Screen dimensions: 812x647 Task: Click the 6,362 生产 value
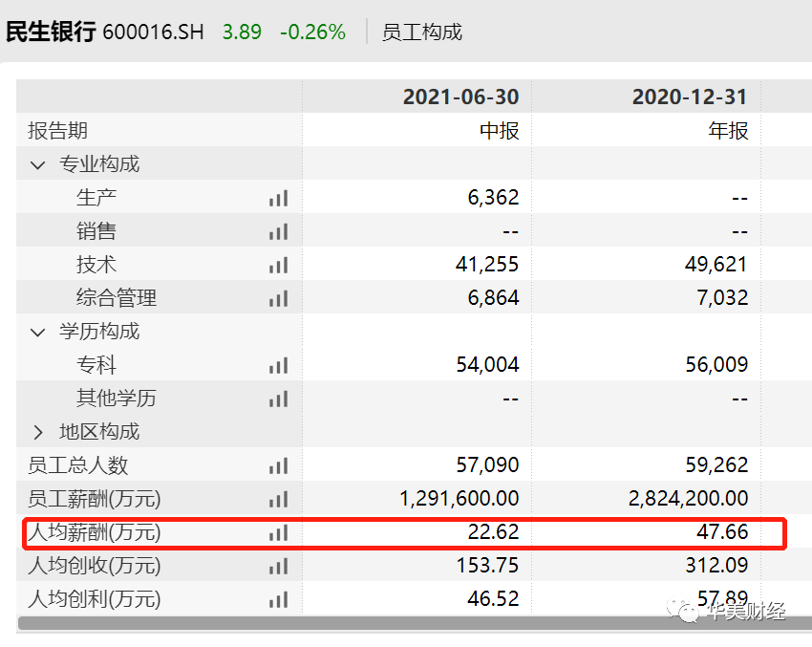tap(493, 198)
